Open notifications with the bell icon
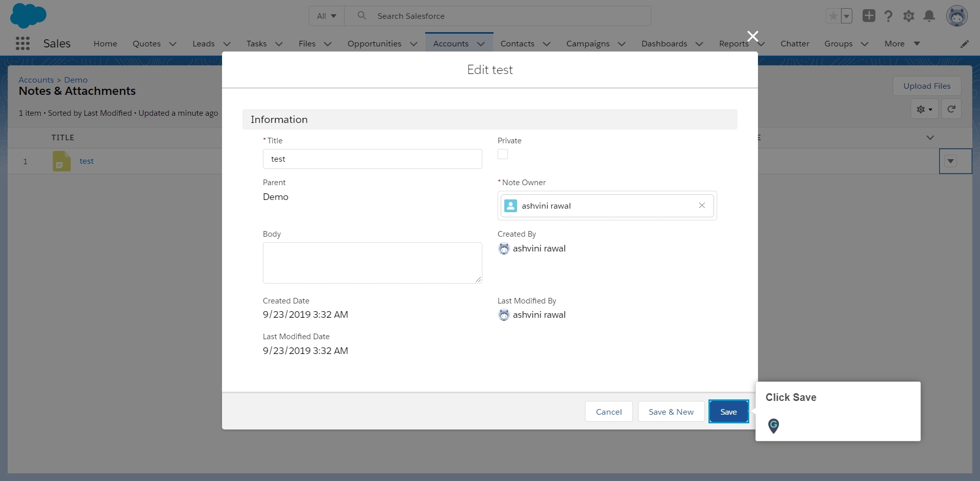The width and height of the screenshot is (980, 481). (929, 16)
